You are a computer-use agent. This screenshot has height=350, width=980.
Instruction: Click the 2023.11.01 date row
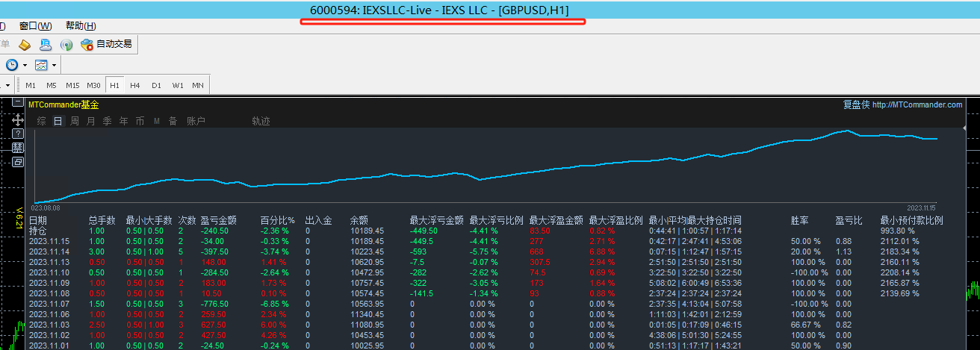49,346
